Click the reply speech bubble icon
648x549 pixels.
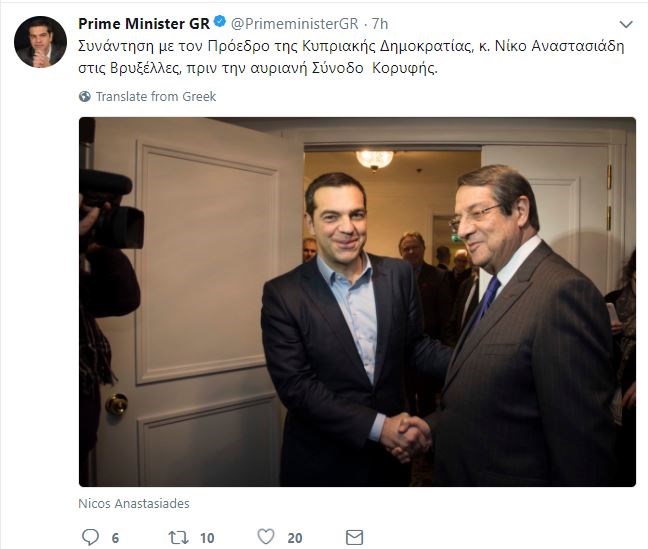[89, 537]
